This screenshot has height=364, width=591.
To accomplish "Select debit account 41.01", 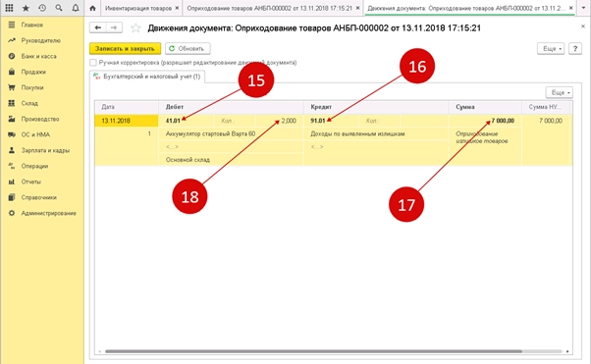I will point(173,121).
